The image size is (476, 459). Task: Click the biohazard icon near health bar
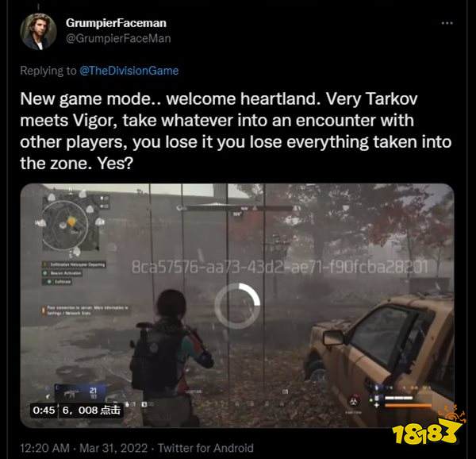click(x=355, y=401)
